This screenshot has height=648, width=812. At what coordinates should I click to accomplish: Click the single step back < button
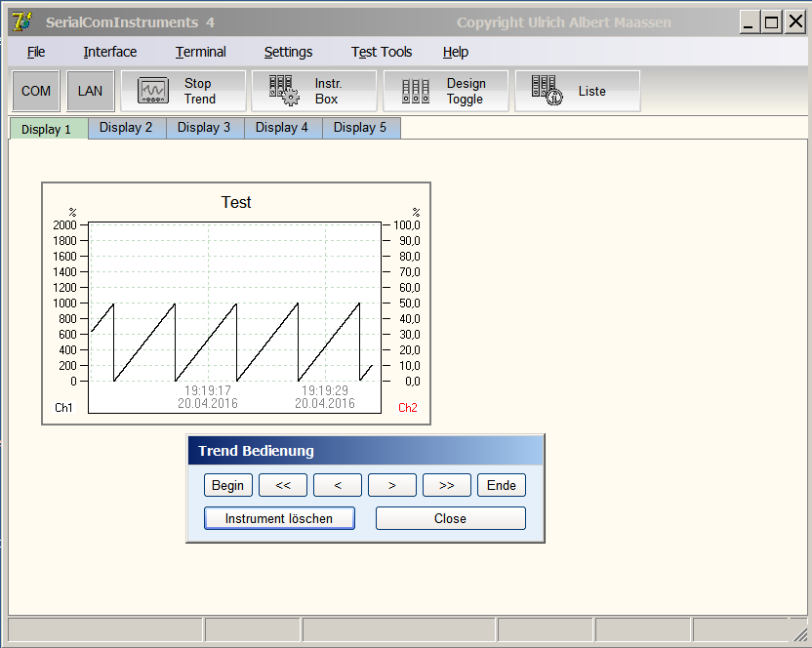(x=338, y=485)
